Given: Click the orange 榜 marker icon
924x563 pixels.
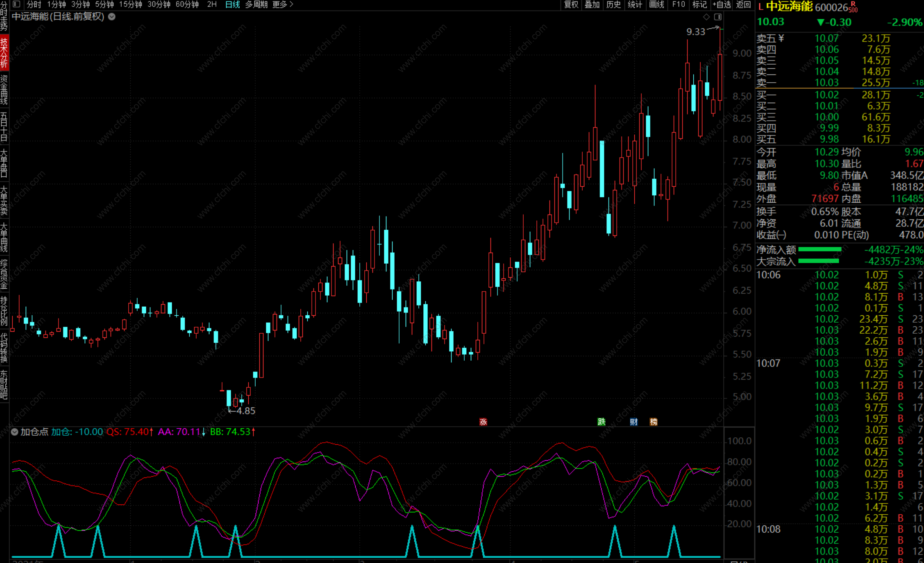Looking at the screenshot, I should [x=654, y=422].
